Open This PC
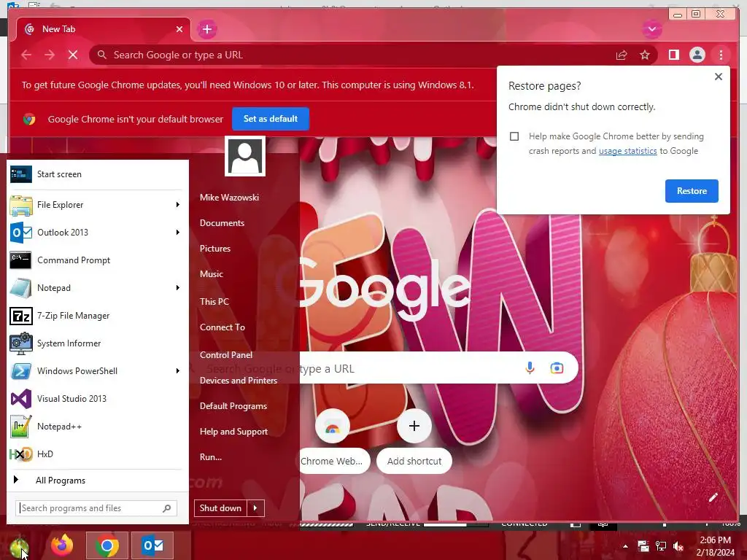 [214, 301]
